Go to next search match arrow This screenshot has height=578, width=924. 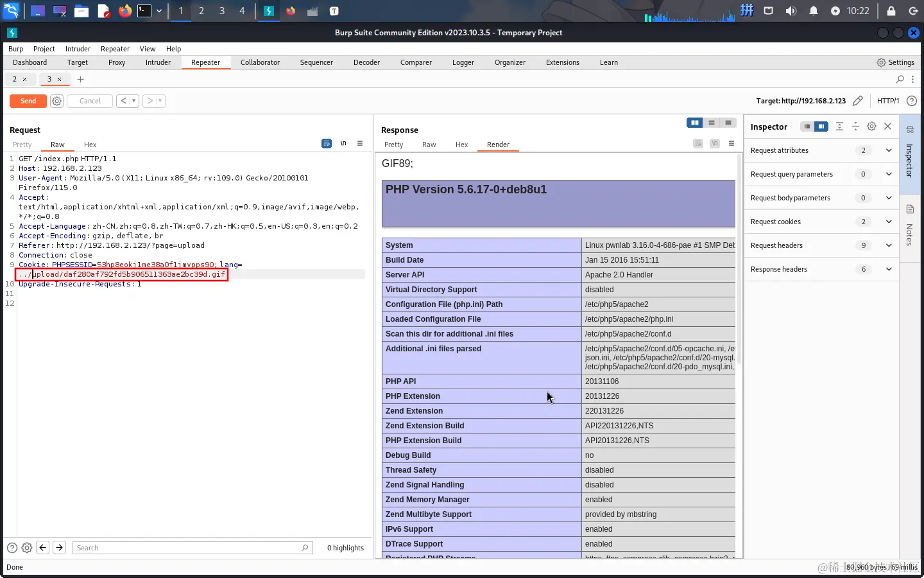(x=59, y=548)
